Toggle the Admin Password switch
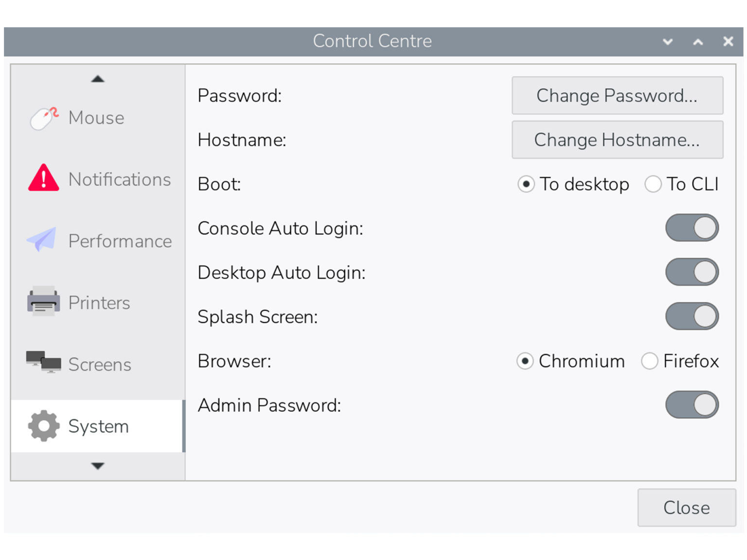Image resolution: width=747 pixels, height=560 pixels. [692, 405]
